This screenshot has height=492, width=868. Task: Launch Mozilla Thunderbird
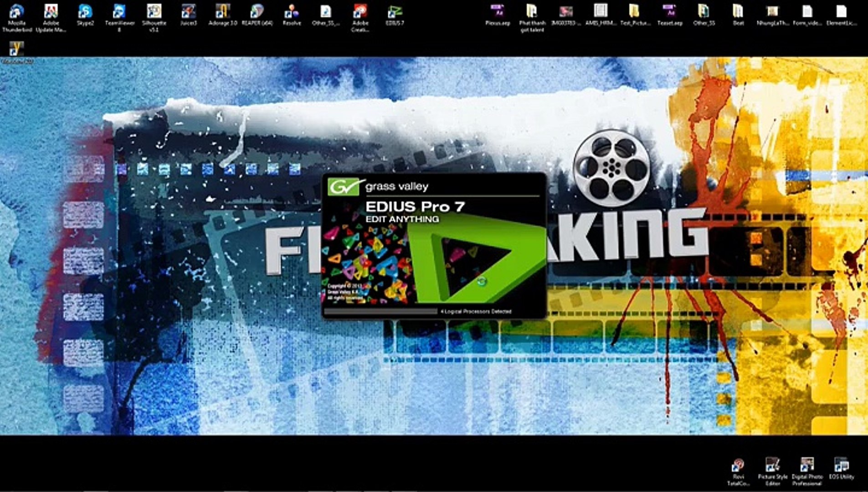point(17,11)
